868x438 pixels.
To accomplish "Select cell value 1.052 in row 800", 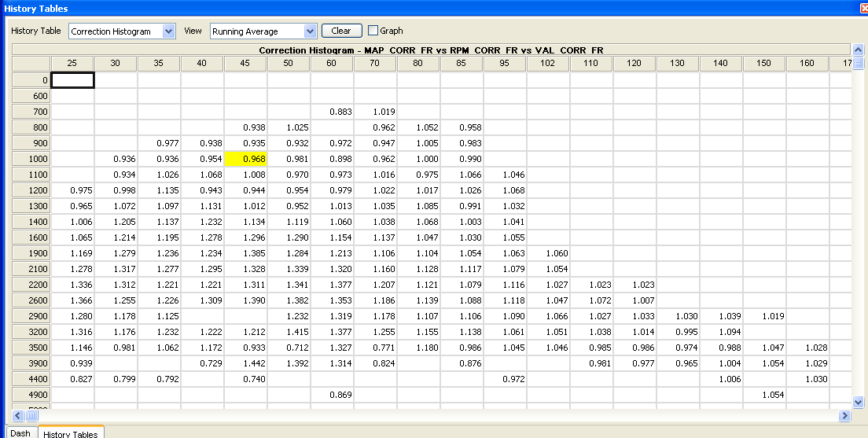I will (418, 127).
